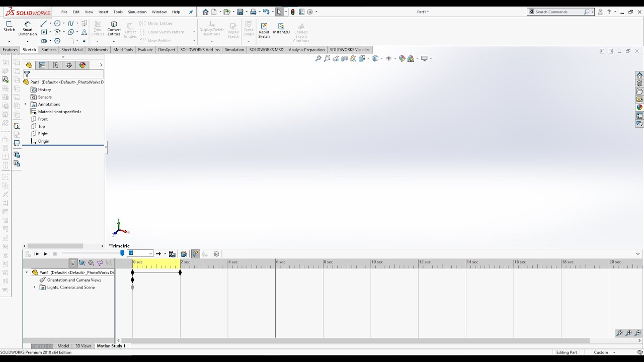Open the Sketch button dropdown arrow
644x362 pixels.
pos(10,41)
